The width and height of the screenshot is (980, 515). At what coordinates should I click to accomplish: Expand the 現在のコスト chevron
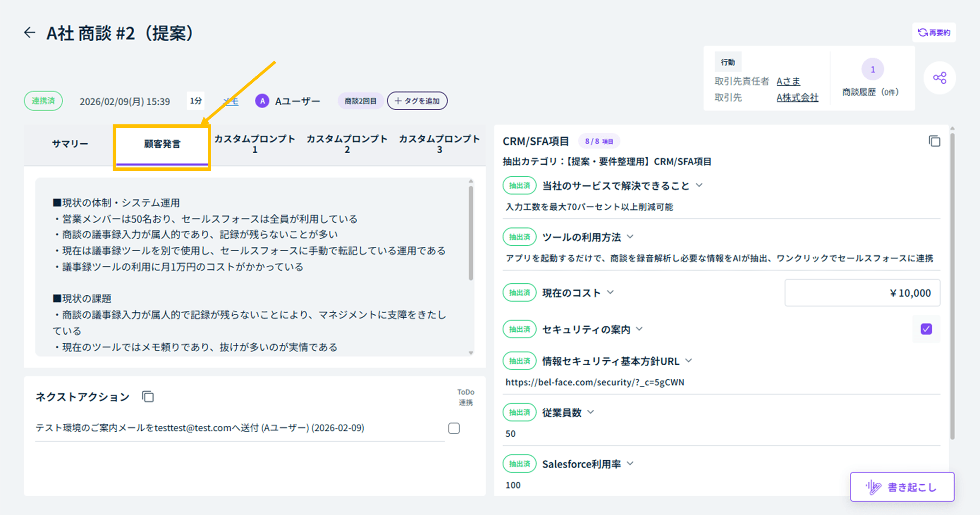pyautogui.click(x=611, y=292)
